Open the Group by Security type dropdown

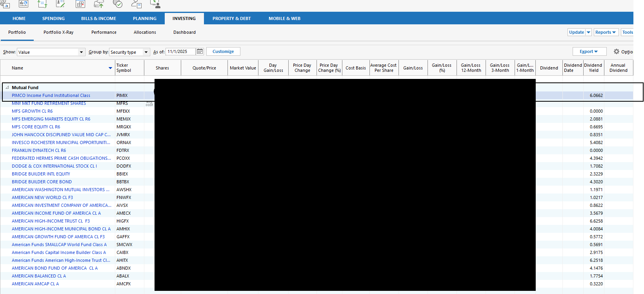coord(129,52)
